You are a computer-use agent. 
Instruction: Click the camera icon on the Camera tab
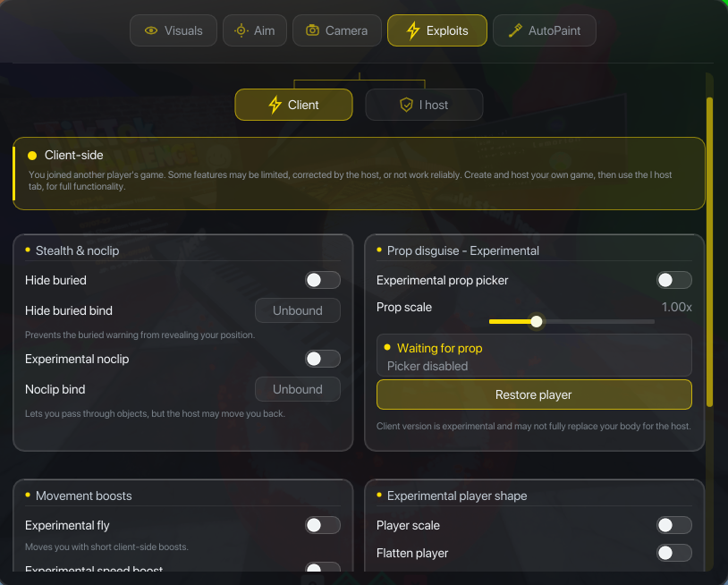point(312,30)
